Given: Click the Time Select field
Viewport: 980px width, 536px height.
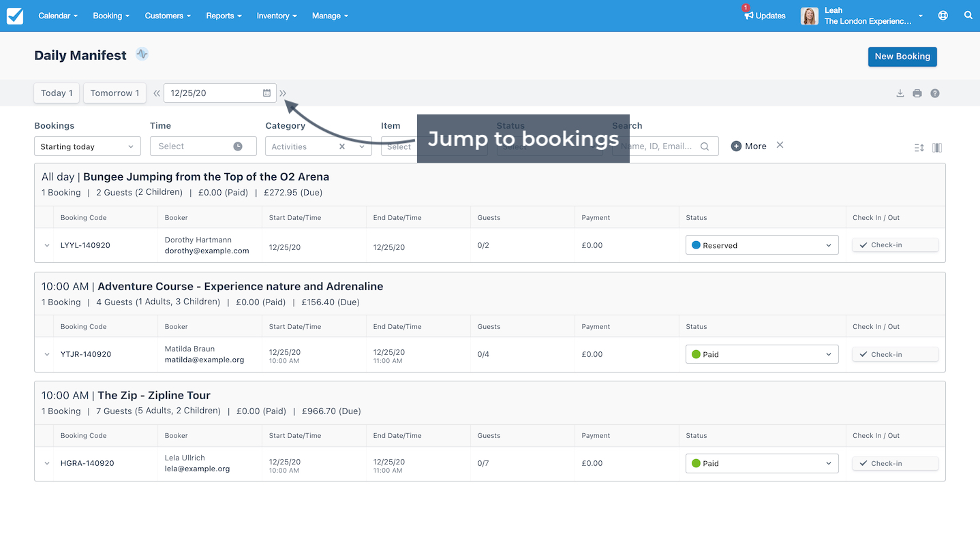Looking at the screenshot, I should click(x=203, y=146).
